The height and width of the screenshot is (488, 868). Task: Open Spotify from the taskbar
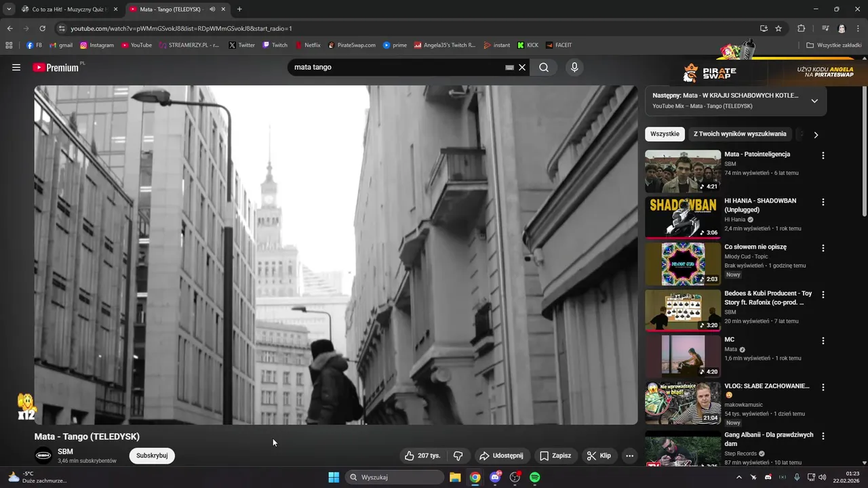(534, 477)
